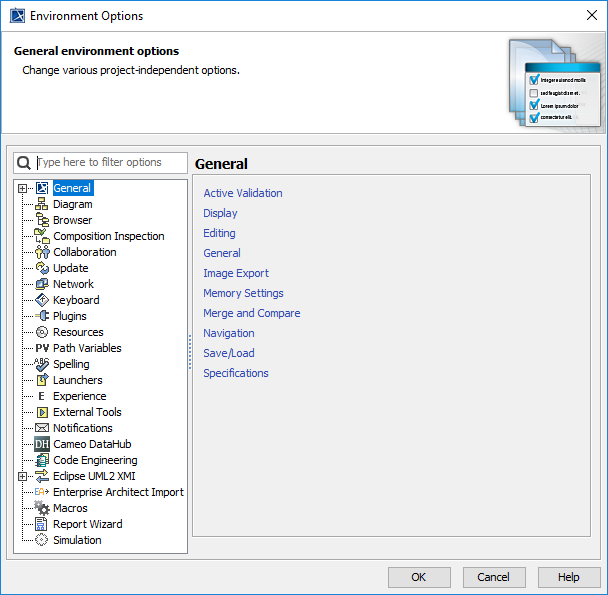Viewport: 608px width, 595px height.
Task: Select Spelling in the options tree
Action: 71,364
